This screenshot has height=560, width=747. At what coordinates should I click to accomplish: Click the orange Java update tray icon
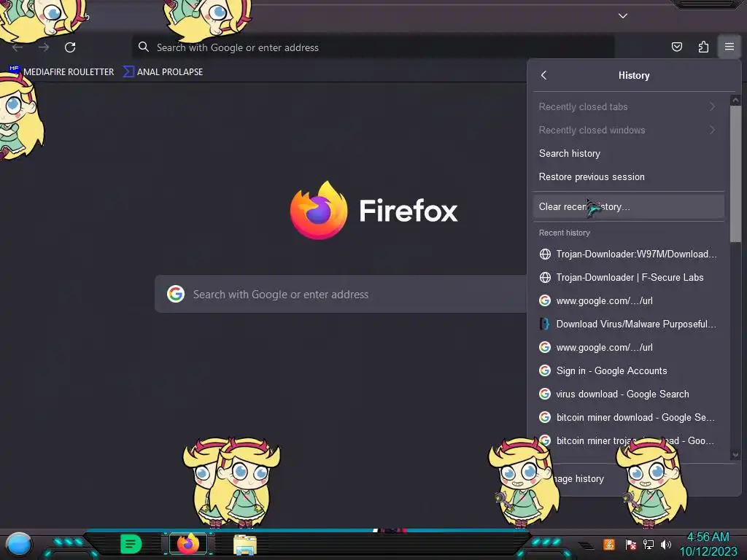[609, 544]
